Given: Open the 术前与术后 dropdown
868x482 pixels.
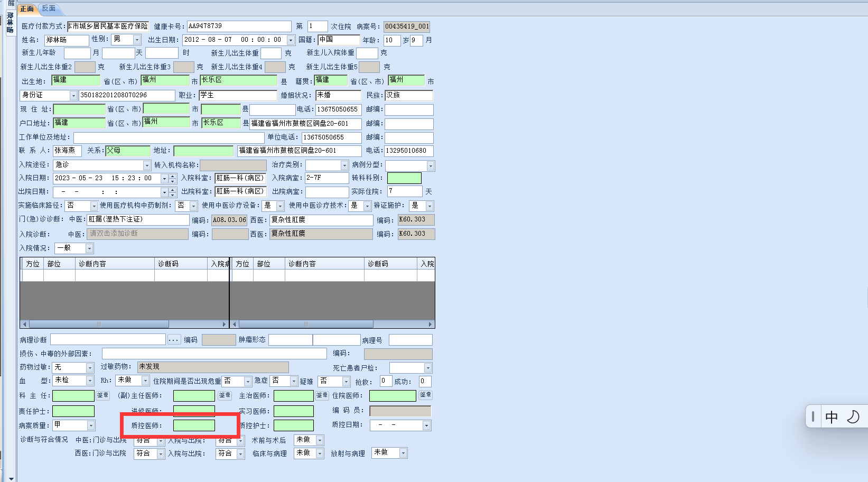Looking at the screenshot, I should [x=320, y=440].
